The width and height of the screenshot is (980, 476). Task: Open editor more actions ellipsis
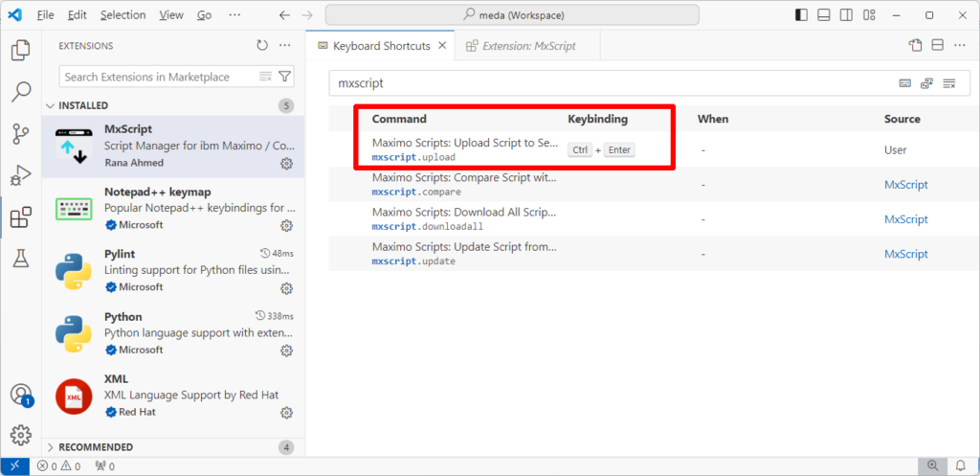[959, 46]
